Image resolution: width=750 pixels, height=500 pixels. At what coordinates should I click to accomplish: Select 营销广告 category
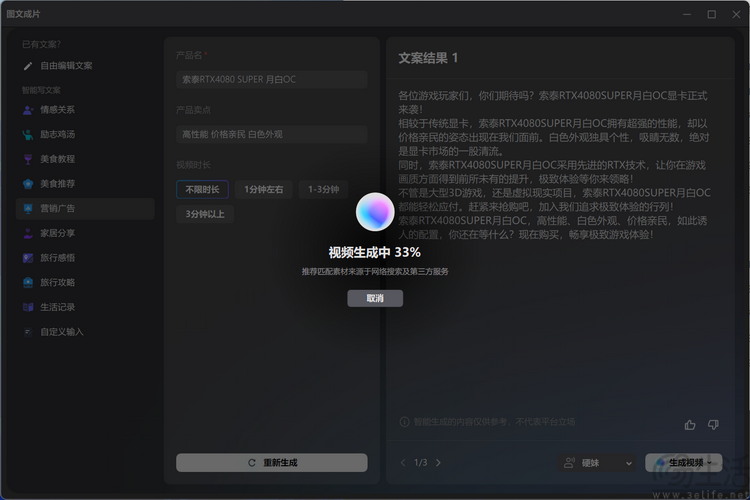[85, 209]
